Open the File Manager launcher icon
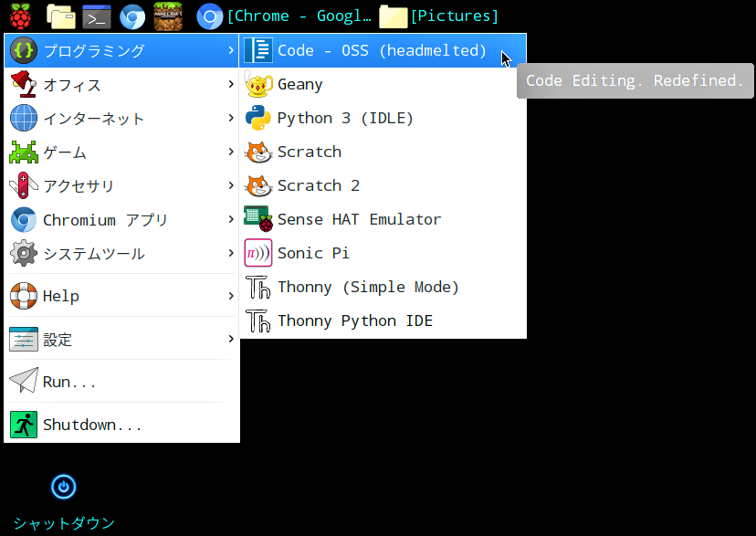The image size is (756, 536). (61, 16)
